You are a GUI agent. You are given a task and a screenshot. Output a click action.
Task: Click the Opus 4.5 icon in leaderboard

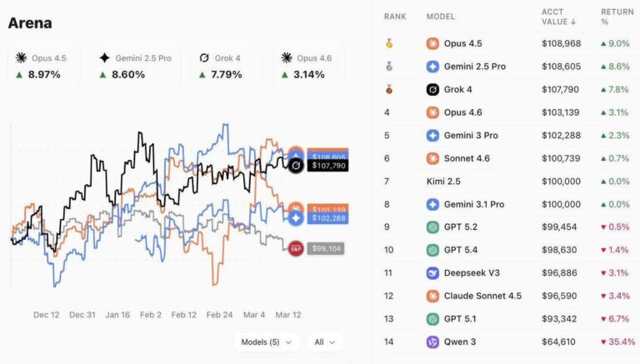pyautogui.click(x=432, y=43)
